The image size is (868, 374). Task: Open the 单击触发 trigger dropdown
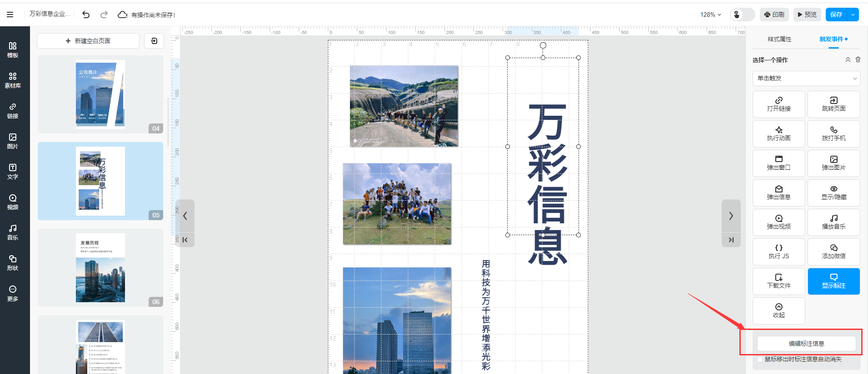[x=806, y=78]
